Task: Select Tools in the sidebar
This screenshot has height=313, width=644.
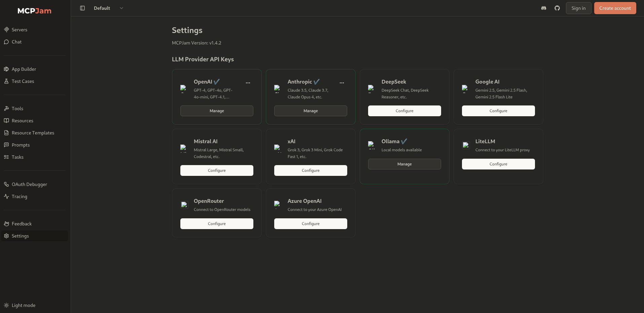Action: (34, 108)
